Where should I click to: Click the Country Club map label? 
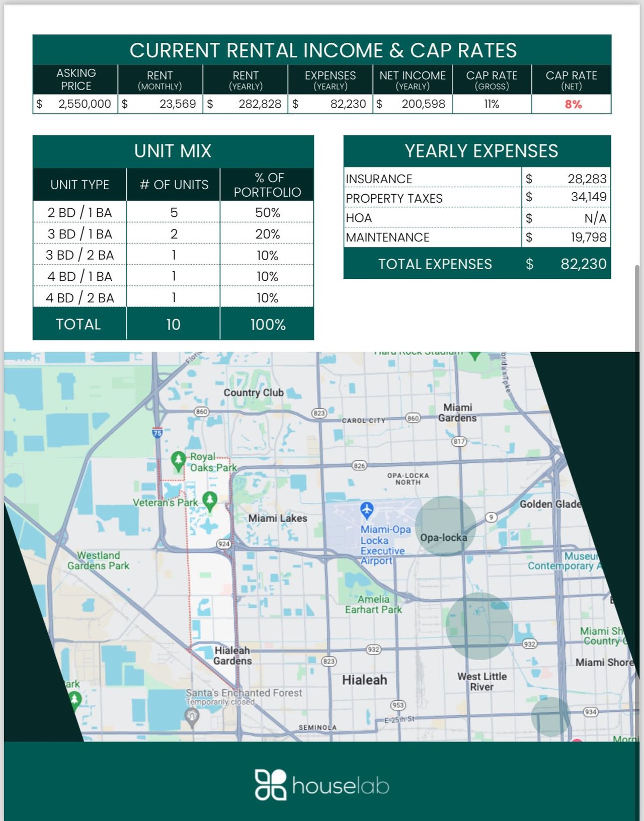pos(254,392)
